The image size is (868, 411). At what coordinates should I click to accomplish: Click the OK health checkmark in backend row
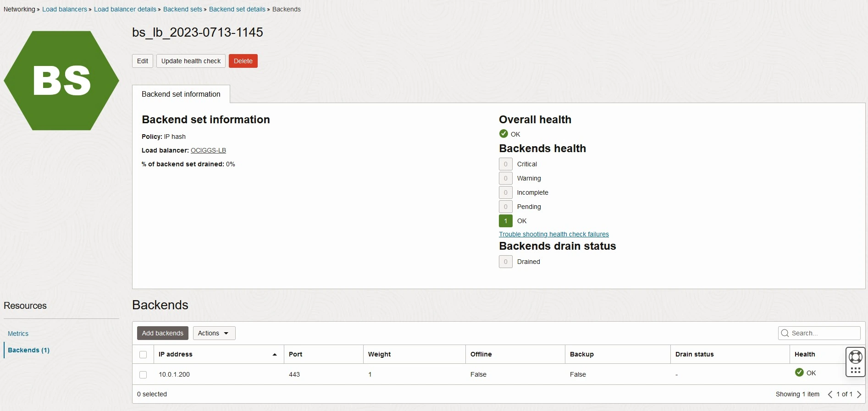(799, 373)
